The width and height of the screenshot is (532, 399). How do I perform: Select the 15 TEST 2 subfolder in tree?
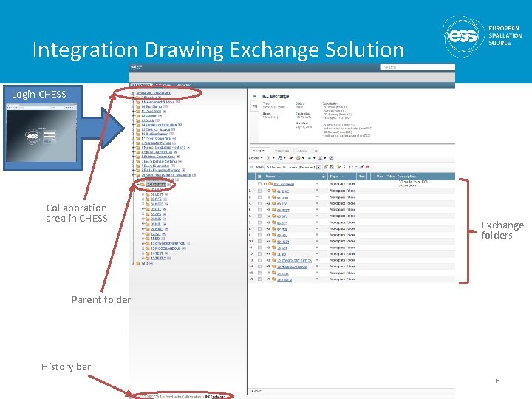click(x=158, y=258)
